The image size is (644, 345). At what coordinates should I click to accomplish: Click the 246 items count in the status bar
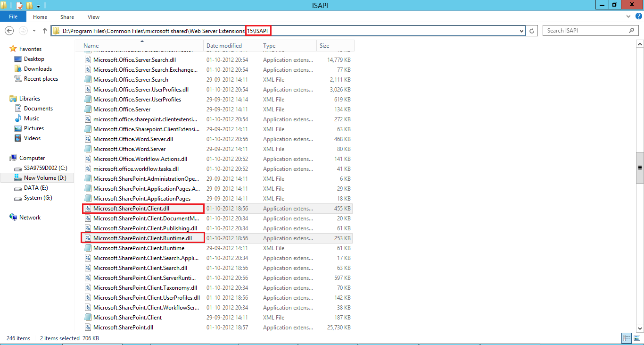[18, 338]
